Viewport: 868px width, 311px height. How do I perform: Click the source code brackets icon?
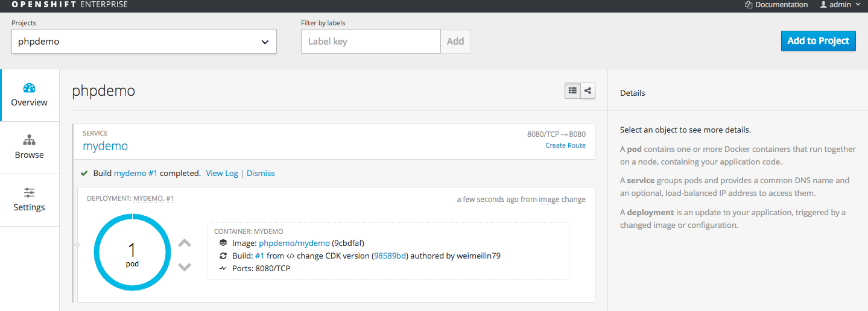point(290,256)
